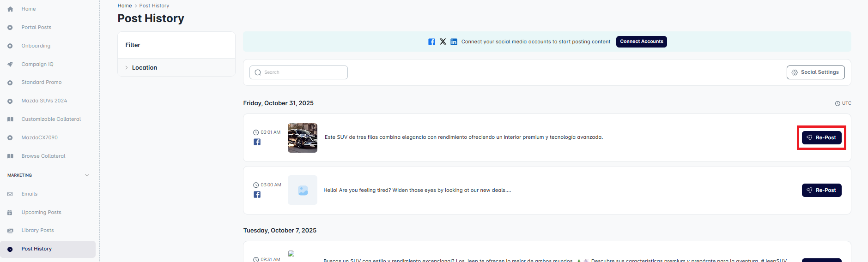
Task: Click the Upcoming Posts calendar icon
Action: (10, 213)
